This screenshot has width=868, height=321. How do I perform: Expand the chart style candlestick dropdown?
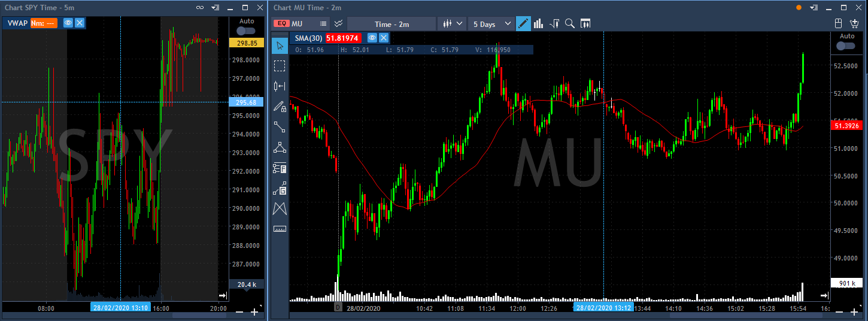[453, 24]
